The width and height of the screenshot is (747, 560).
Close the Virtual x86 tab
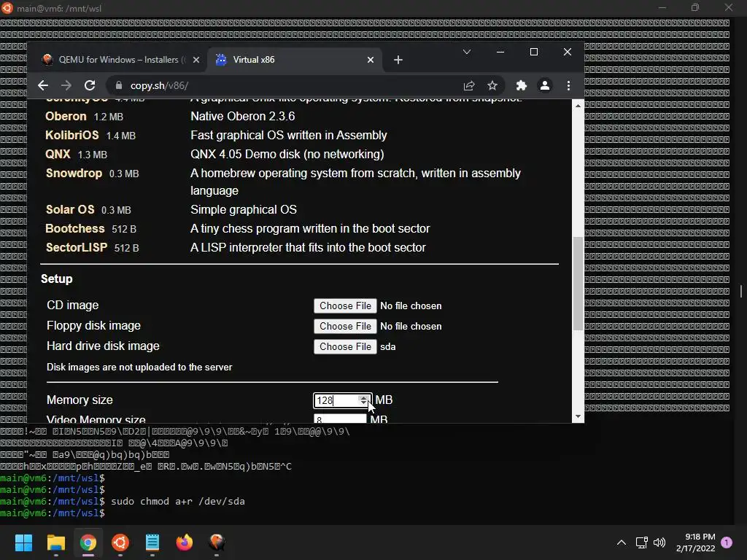tap(370, 60)
